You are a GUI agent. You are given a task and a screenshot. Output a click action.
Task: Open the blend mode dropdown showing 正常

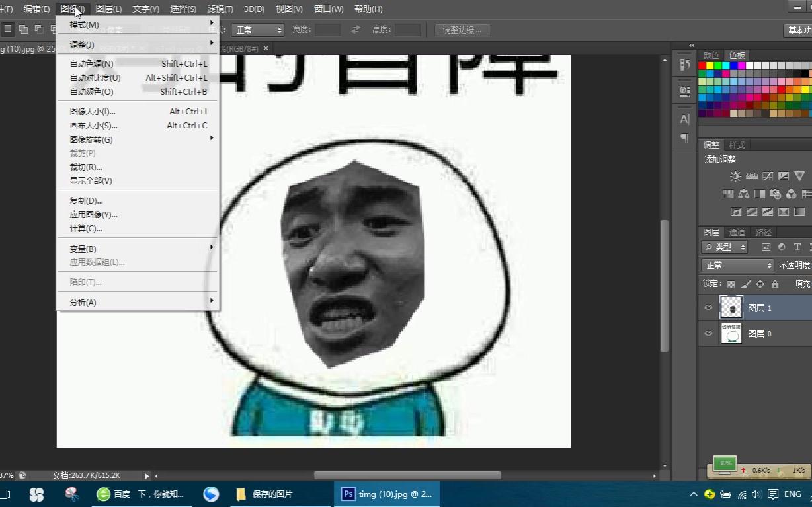pyautogui.click(x=737, y=265)
